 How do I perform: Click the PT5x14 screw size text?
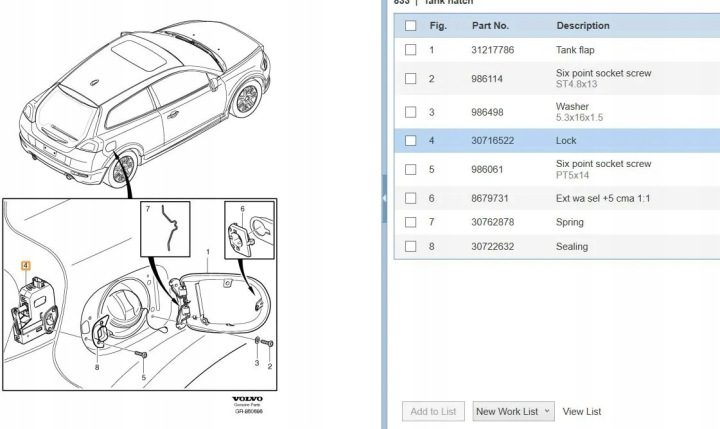point(572,175)
